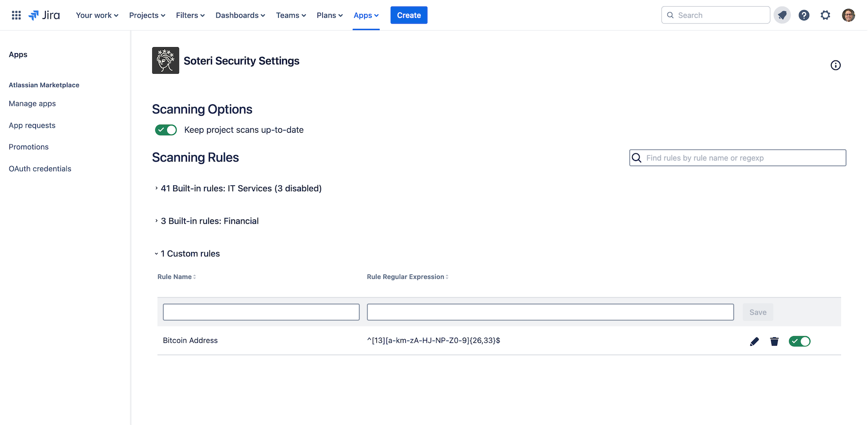
Task: Sort by the Rule Name column
Action: pyautogui.click(x=176, y=277)
